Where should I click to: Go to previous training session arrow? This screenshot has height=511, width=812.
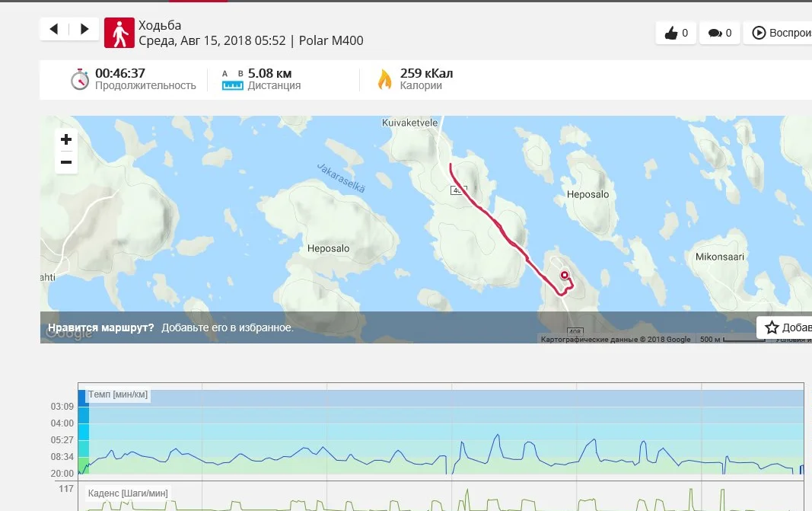[x=54, y=29]
